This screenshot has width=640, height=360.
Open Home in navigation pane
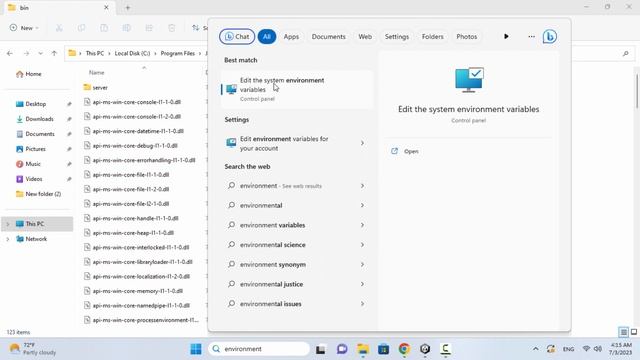[29, 74]
